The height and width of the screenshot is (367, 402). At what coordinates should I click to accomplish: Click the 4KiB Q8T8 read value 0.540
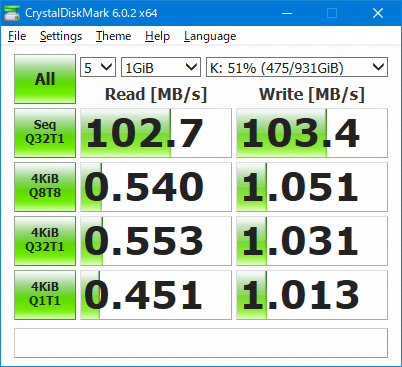point(156,187)
